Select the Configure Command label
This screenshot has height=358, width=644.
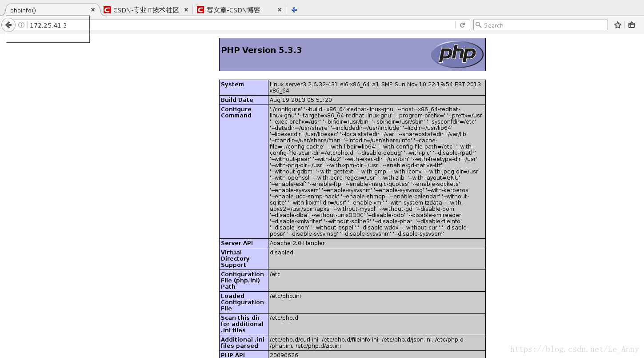236,113
